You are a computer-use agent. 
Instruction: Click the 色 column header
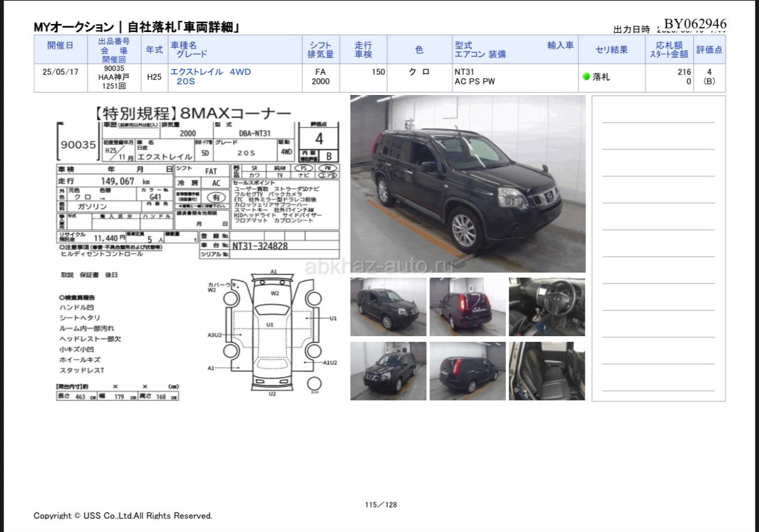click(419, 49)
